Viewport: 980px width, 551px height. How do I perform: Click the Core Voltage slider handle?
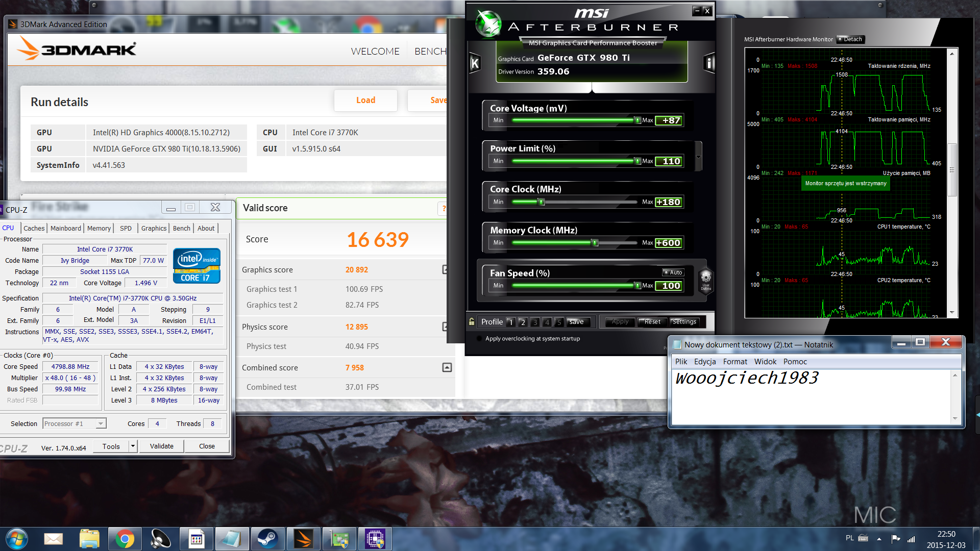click(x=638, y=120)
